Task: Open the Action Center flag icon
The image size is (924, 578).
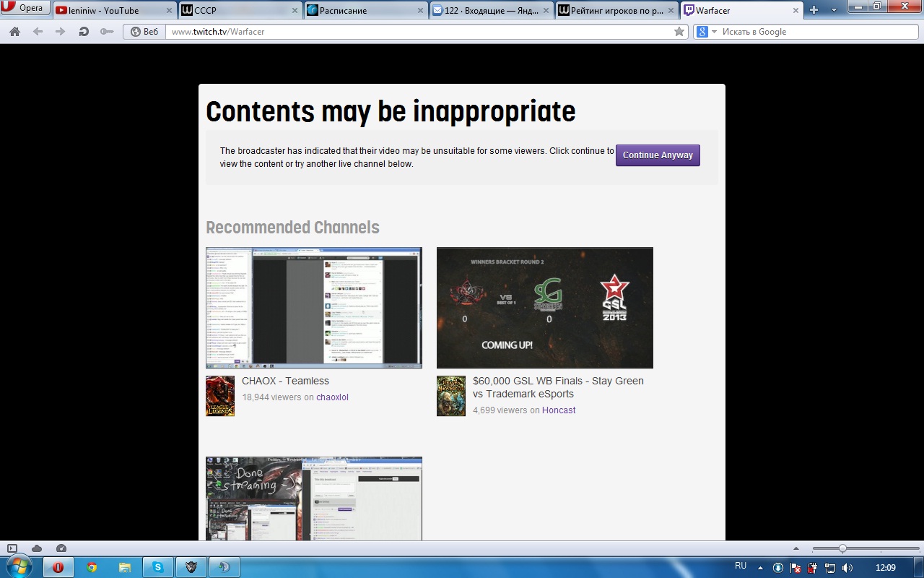Action: tap(796, 568)
